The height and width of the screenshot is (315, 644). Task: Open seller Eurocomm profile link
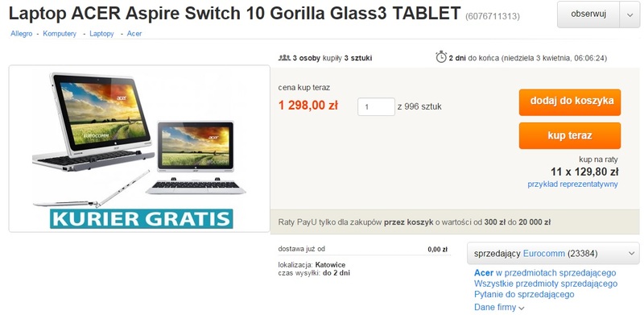point(544,253)
